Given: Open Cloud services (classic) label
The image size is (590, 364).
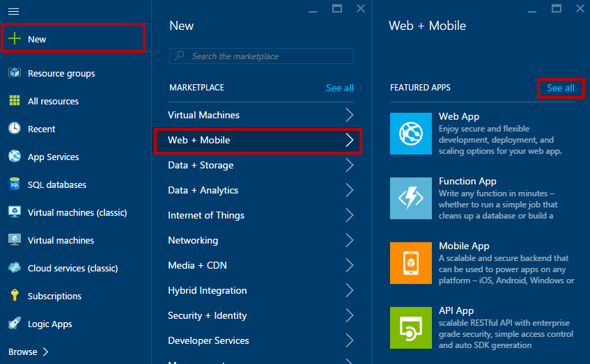Looking at the screenshot, I should pos(72,268).
